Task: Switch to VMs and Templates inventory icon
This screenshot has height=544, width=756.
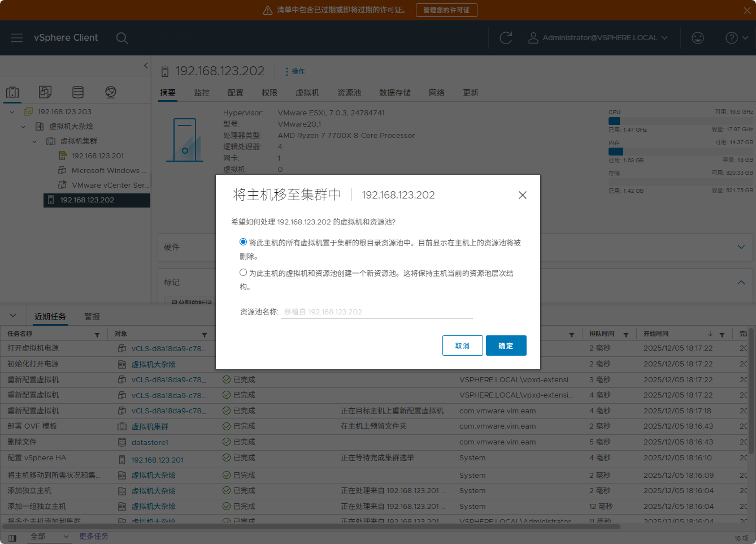Action: [x=45, y=92]
